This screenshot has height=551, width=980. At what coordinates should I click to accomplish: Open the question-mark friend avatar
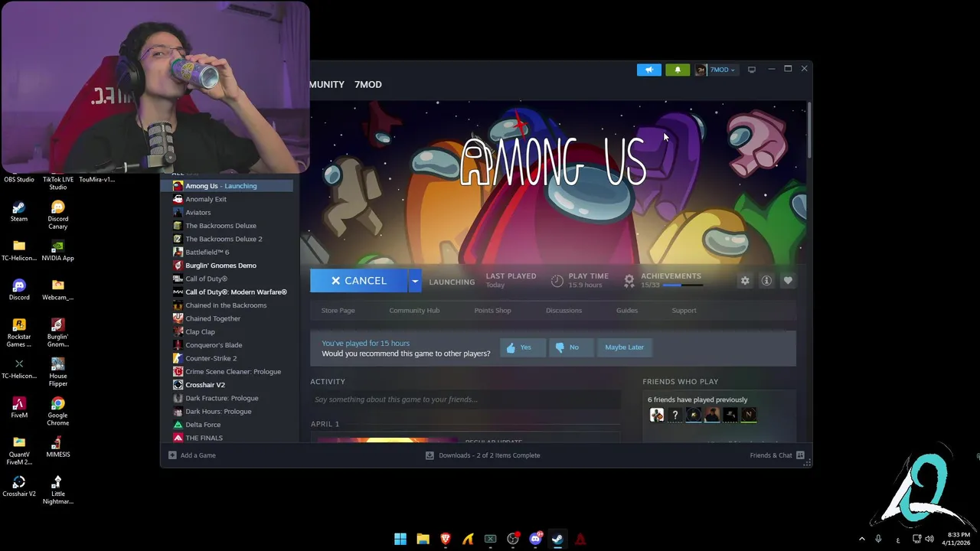[675, 415]
